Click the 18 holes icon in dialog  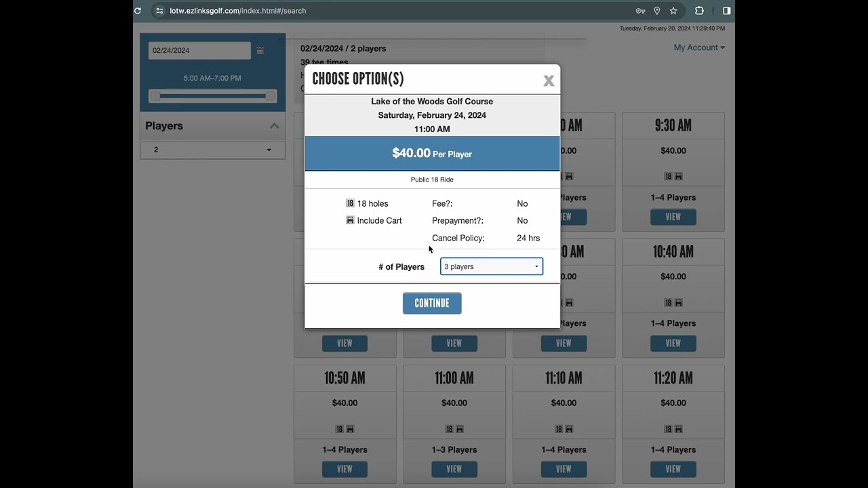click(x=350, y=203)
